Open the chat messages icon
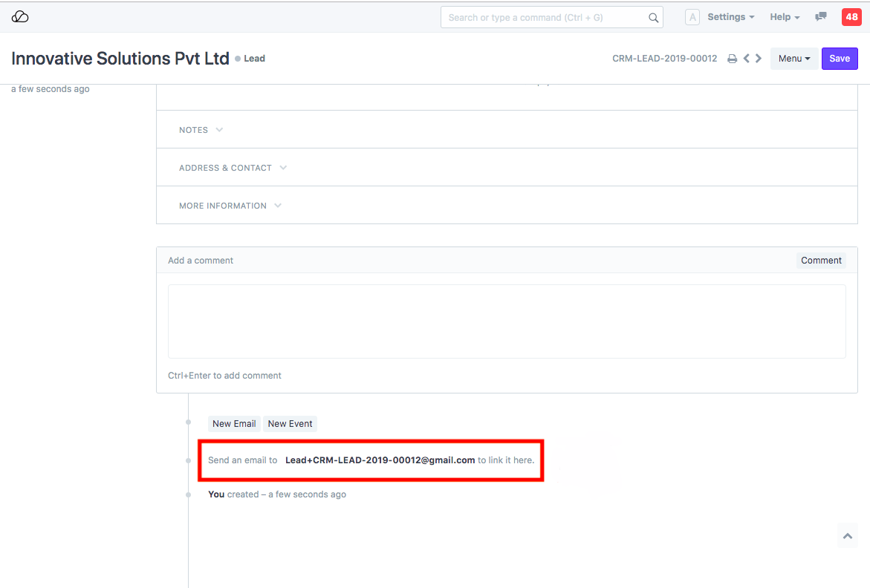The image size is (870, 588). [x=821, y=17]
